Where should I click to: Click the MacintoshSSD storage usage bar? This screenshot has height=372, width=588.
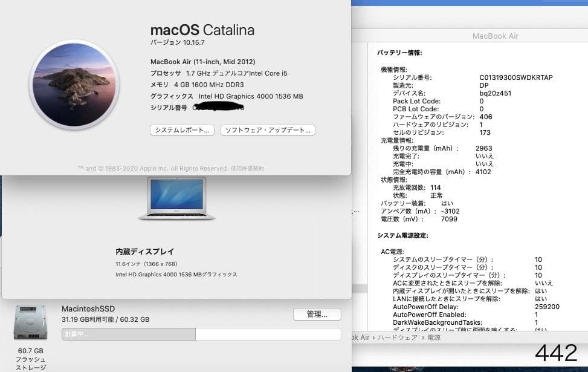point(201,334)
